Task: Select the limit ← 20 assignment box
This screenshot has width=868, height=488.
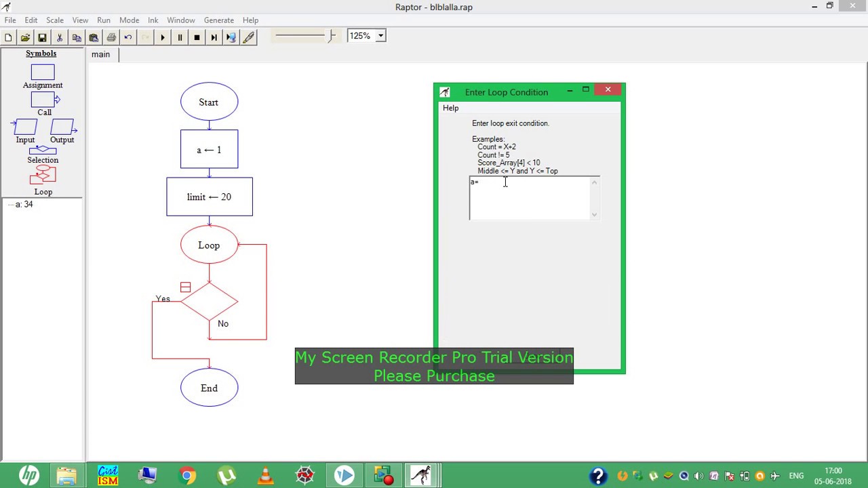Action: [210, 197]
